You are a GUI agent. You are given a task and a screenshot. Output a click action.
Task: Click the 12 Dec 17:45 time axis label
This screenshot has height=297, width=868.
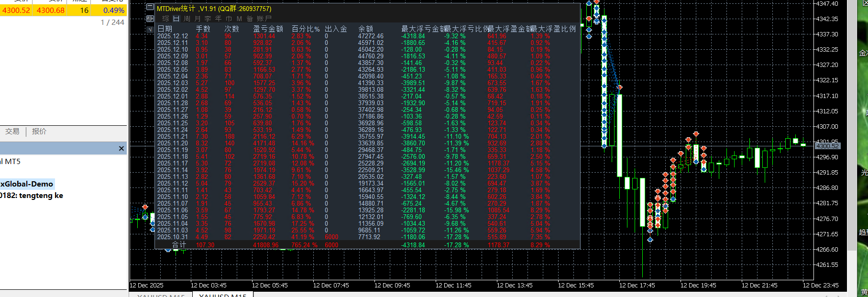[x=637, y=285]
